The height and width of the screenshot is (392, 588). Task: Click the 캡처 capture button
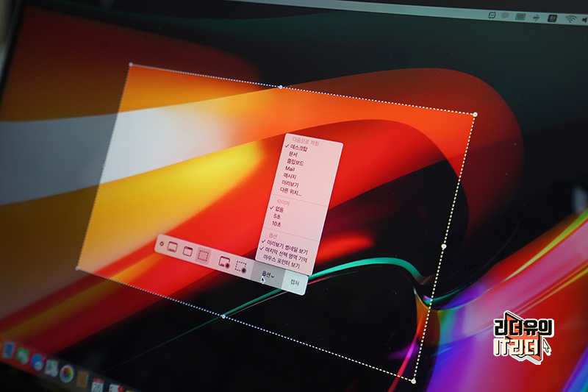click(x=295, y=282)
